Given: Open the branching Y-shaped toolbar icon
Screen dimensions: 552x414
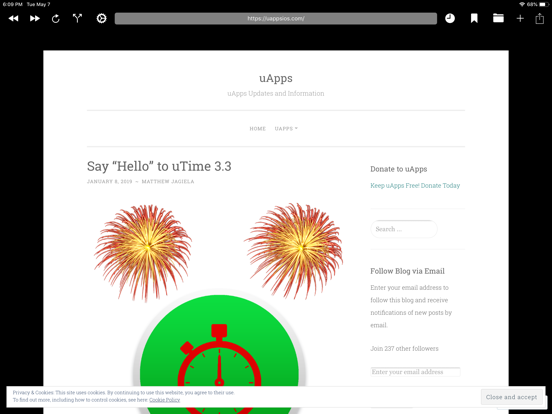Looking at the screenshot, I should pos(77,18).
